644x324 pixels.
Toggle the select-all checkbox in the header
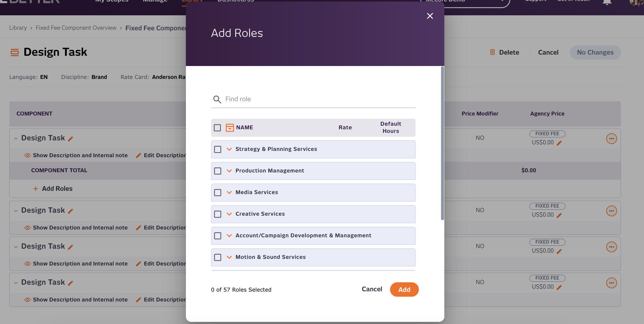point(217,128)
